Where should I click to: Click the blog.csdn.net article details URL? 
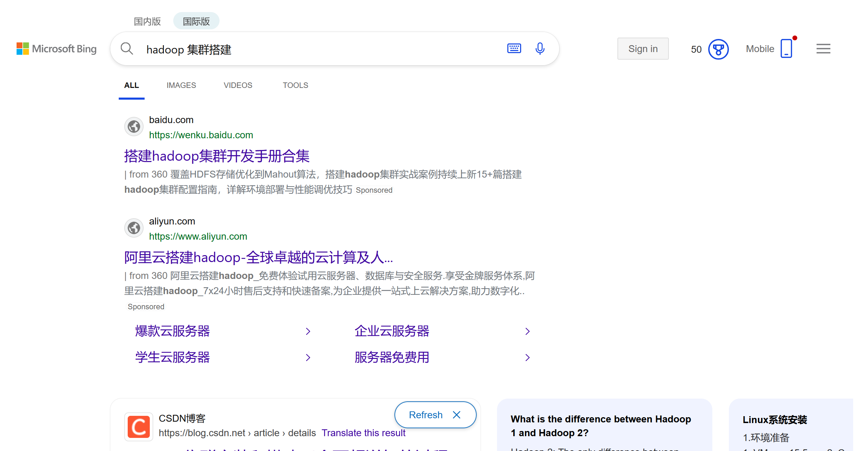coord(237,433)
